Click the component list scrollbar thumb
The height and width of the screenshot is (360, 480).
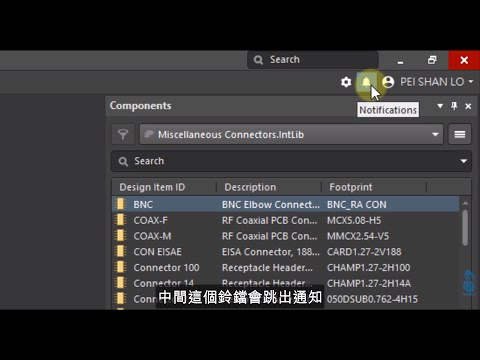(x=465, y=228)
